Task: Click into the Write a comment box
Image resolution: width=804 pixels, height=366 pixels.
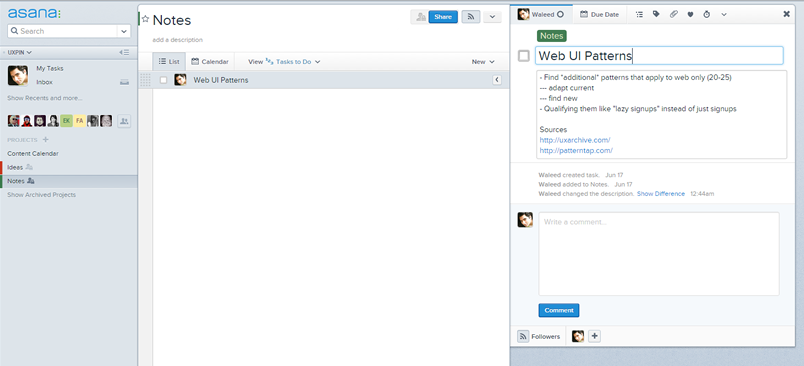Action: (658, 254)
